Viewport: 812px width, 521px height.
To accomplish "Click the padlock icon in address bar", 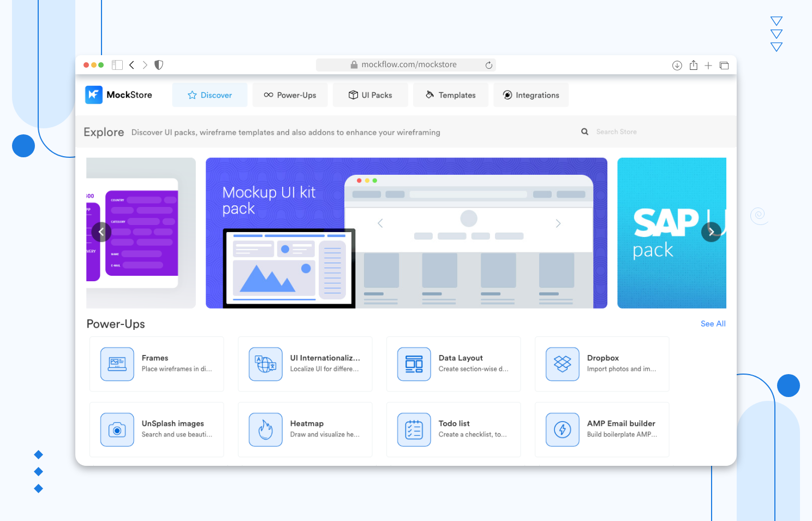I will (354, 64).
